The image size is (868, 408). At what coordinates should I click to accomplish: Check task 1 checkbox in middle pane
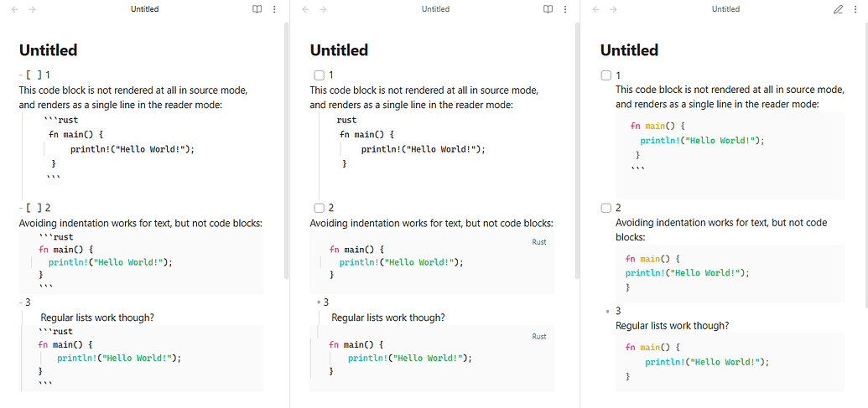(x=319, y=75)
